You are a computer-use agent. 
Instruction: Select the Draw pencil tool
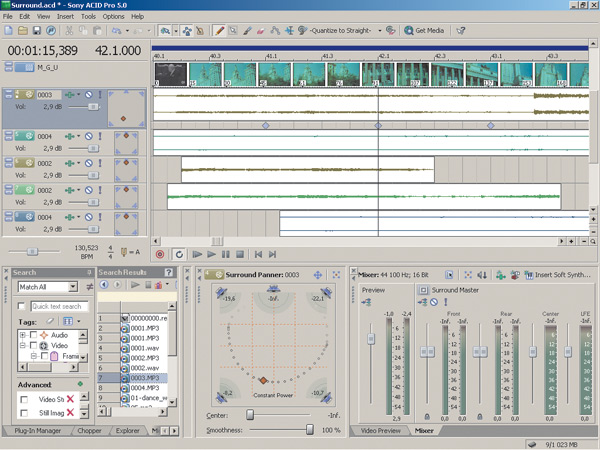point(219,31)
